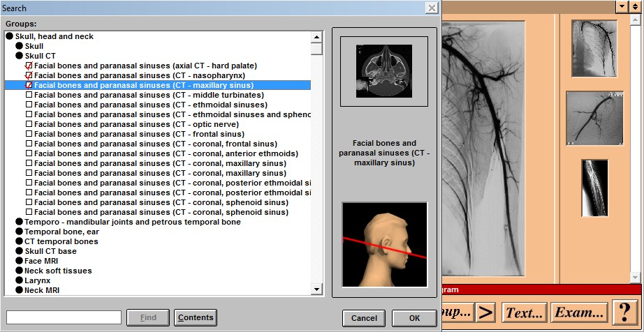The width and height of the screenshot is (644, 332).
Task: Click the axial CT preview image
Action: [383, 71]
